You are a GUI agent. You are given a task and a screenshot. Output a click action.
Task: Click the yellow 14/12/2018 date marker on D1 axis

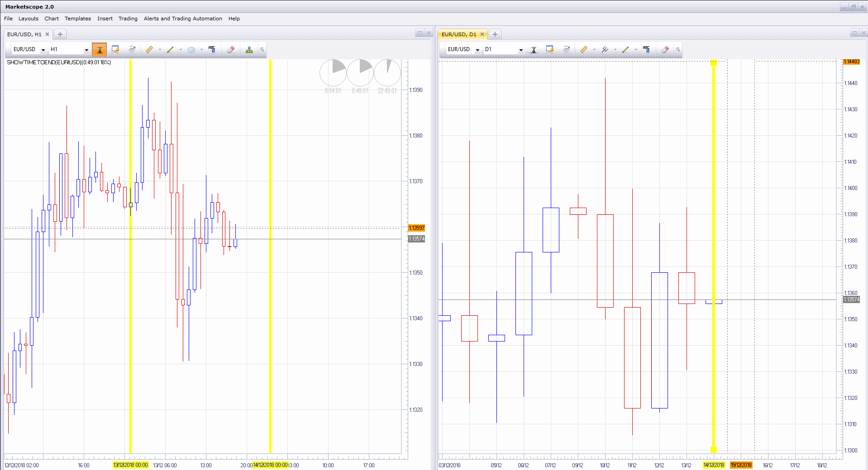click(x=714, y=465)
